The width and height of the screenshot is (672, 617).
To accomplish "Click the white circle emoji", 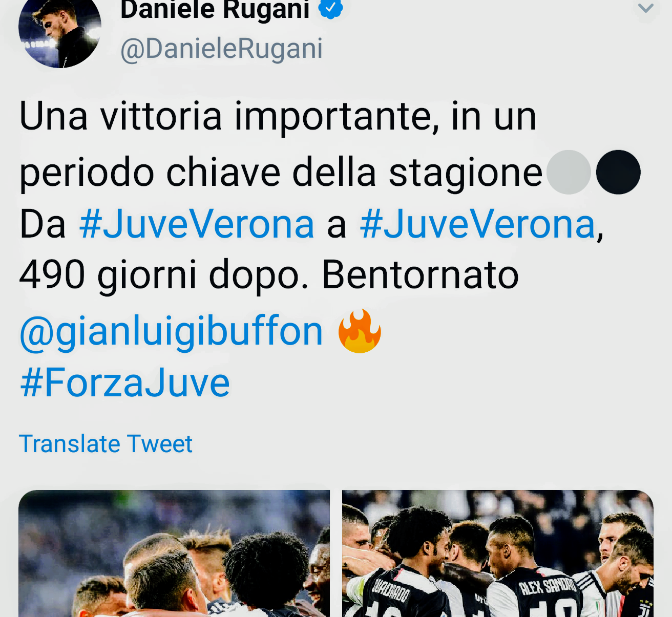I will pos(569,172).
